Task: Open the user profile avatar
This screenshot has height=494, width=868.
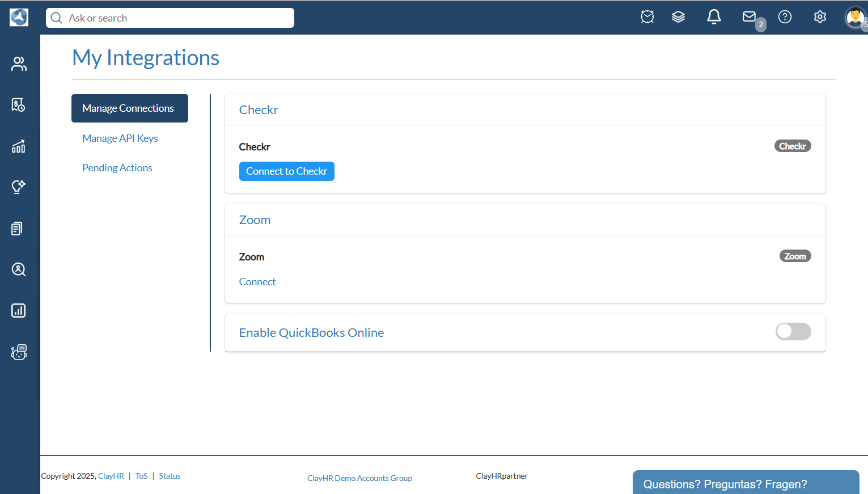Action: [855, 17]
